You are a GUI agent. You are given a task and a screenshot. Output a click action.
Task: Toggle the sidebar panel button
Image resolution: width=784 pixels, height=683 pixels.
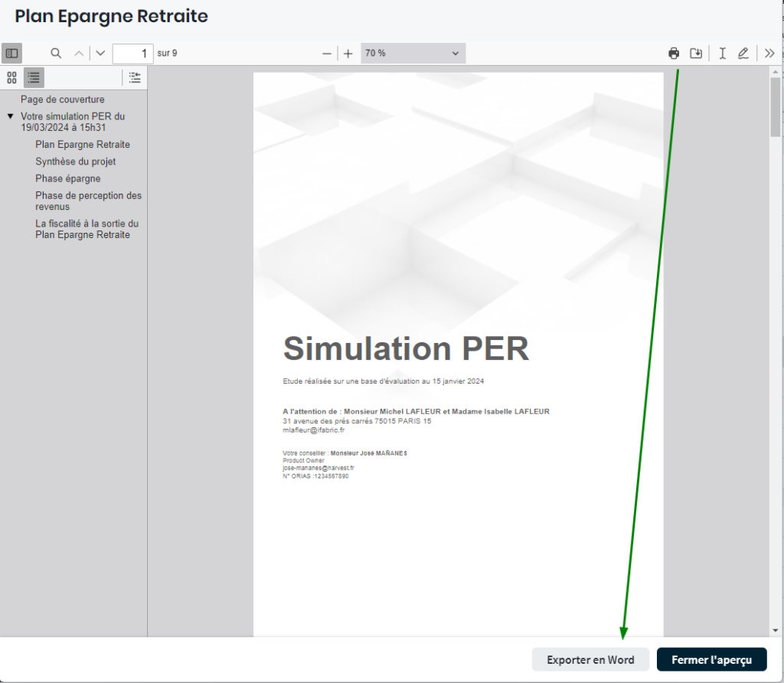coord(11,54)
